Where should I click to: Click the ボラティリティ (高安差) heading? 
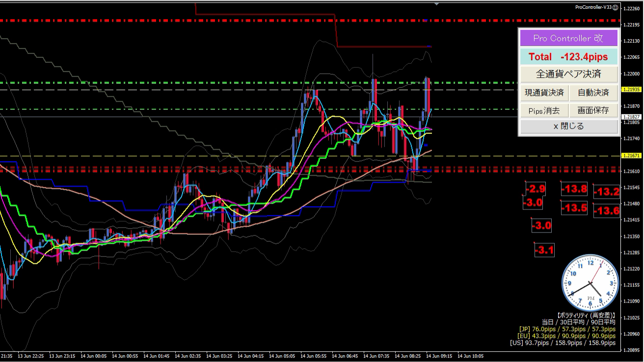point(586,315)
